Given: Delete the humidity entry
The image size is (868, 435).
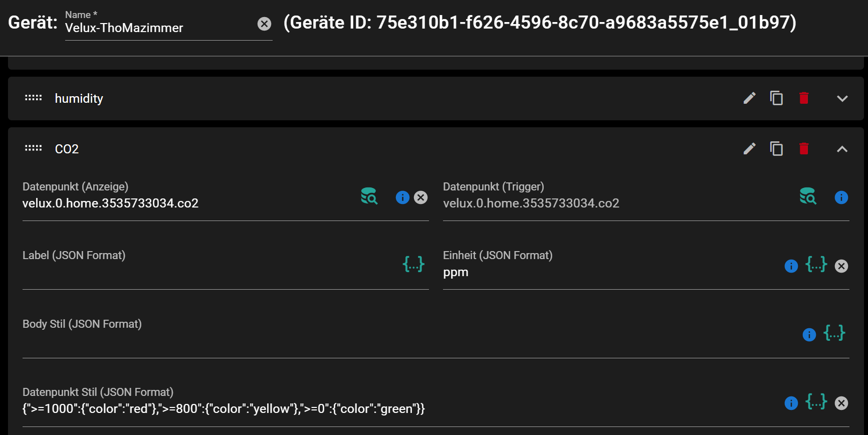Looking at the screenshot, I should (804, 98).
